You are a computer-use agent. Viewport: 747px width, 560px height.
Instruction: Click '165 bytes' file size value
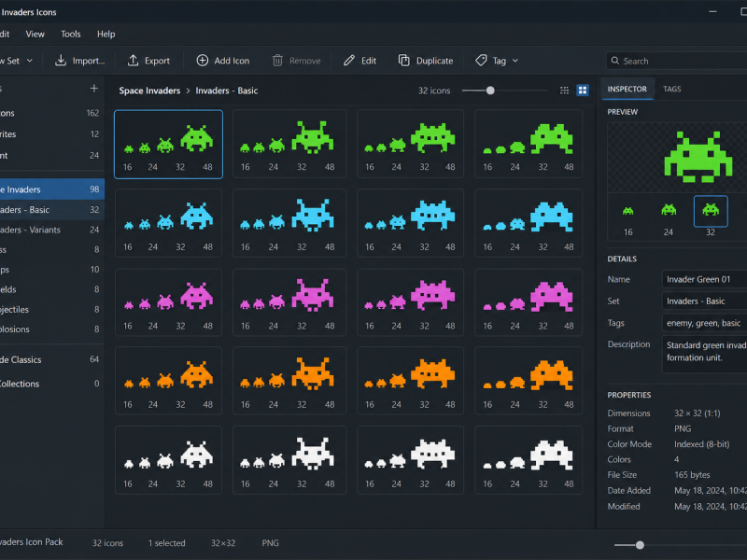[x=692, y=475]
